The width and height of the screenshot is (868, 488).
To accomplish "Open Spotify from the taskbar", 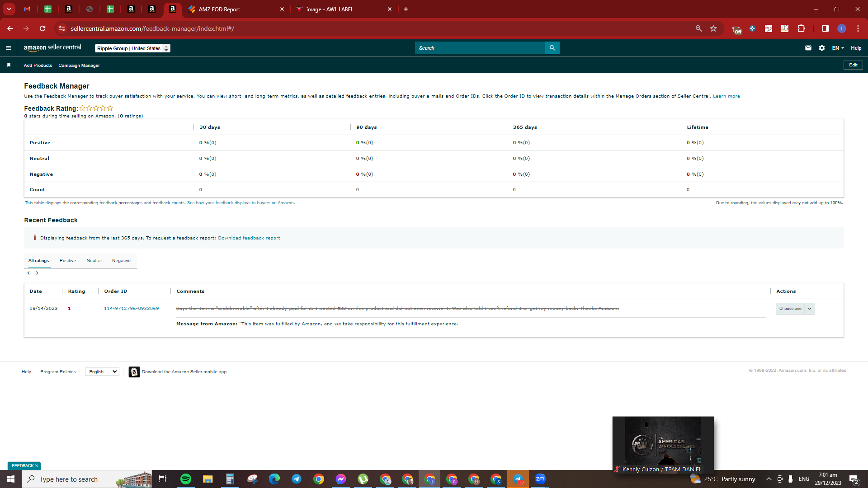I will click(186, 479).
